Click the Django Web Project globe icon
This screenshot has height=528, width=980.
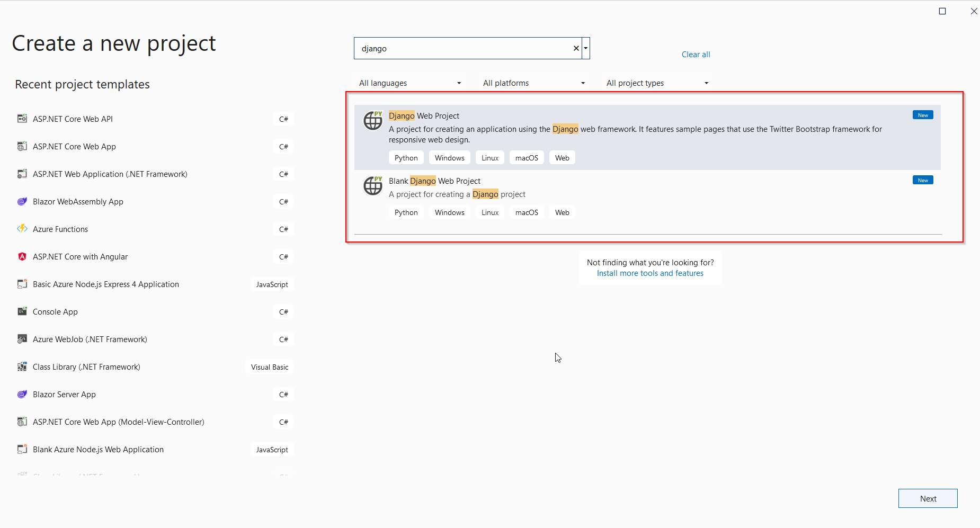373,120
